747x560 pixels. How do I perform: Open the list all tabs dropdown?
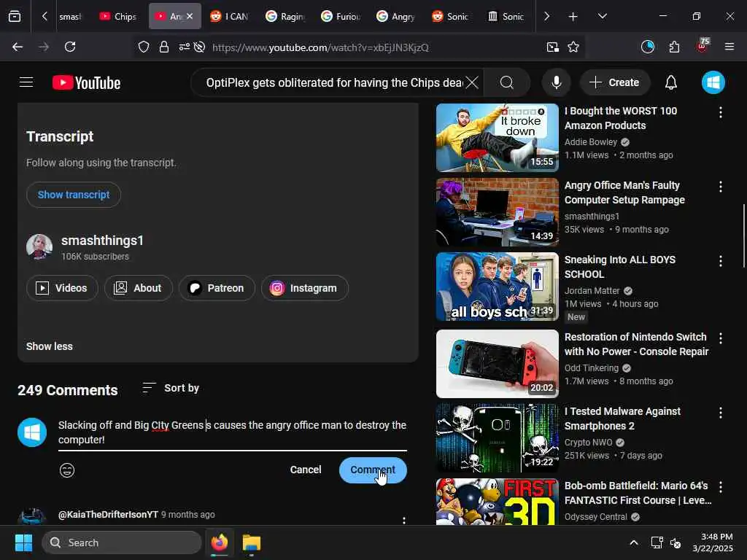coord(602,16)
